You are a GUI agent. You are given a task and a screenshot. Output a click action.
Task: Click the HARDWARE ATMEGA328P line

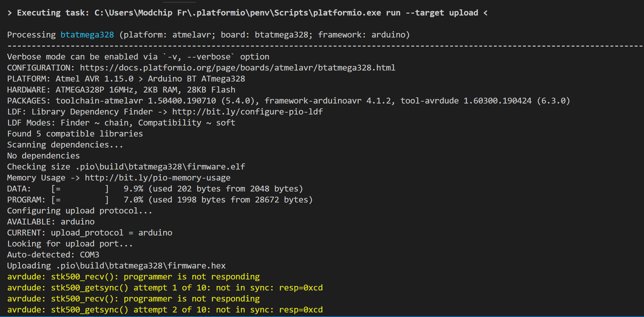pos(121,90)
